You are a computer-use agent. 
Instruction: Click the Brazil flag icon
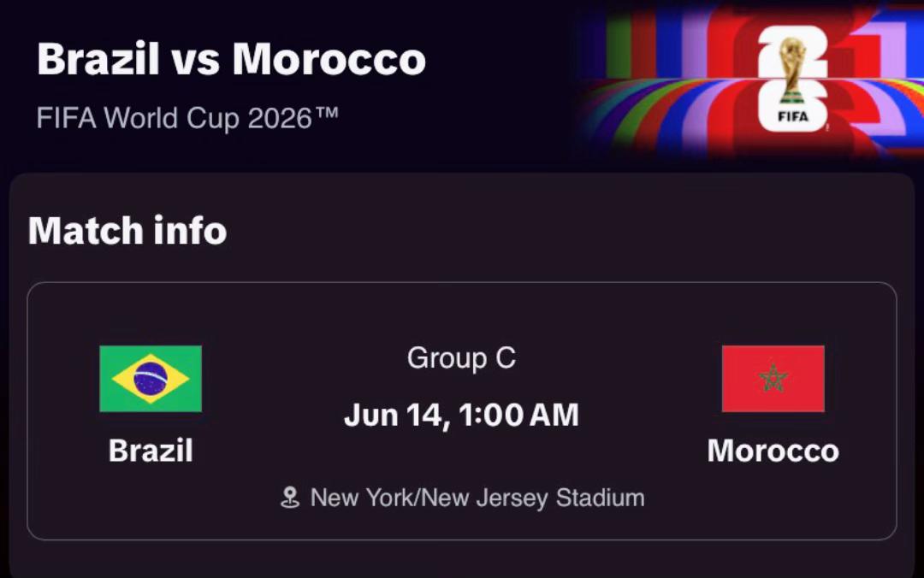tap(151, 379)
